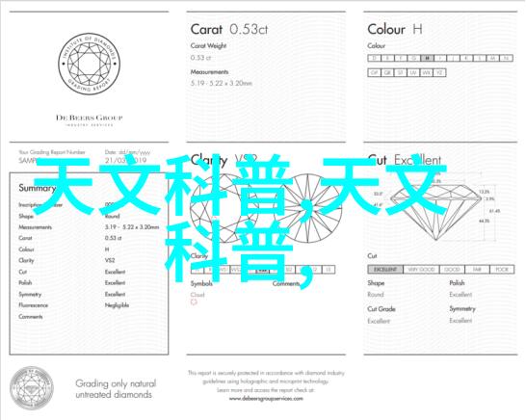Click the '0.53 ct' value under Carat Weight

[x=200, y=58]
